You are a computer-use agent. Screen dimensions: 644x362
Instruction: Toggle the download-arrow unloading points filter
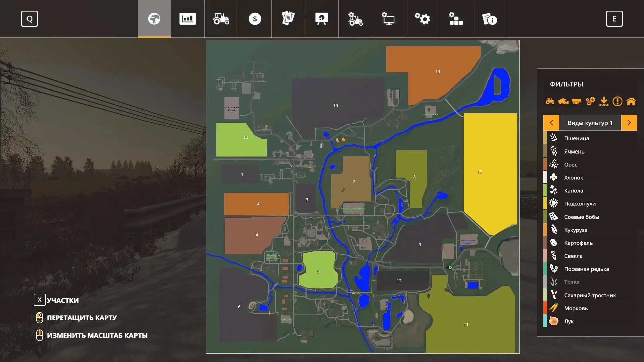(604, 101)
